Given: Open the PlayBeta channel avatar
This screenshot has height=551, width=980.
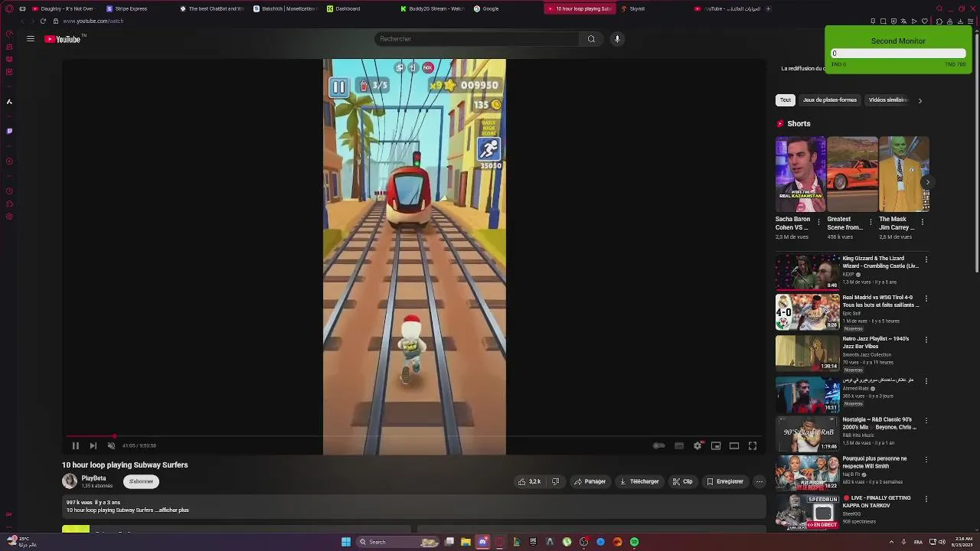Looking at the screenshot, I should [x=70, y=481].
